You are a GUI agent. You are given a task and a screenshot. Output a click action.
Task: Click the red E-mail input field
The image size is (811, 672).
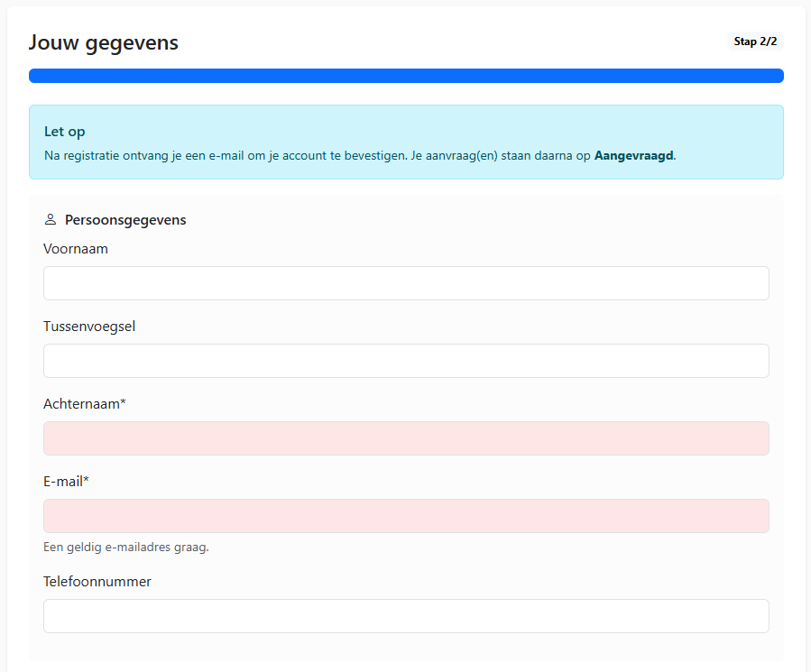click(x=406, y=516)
